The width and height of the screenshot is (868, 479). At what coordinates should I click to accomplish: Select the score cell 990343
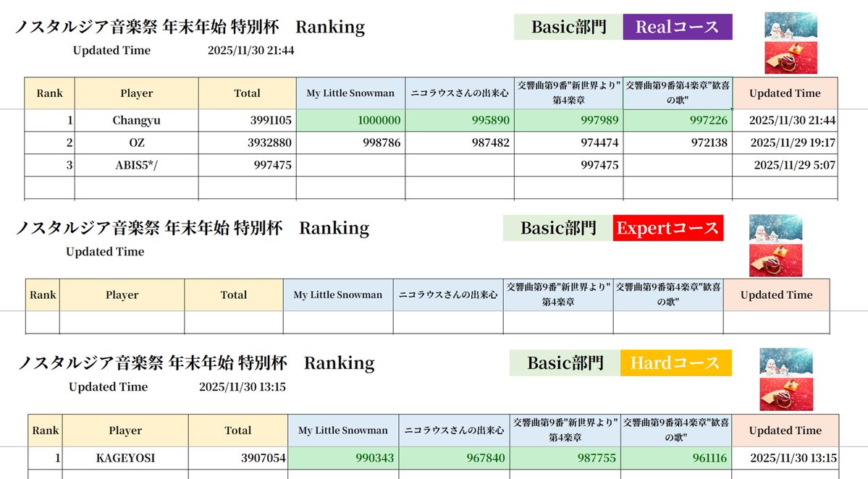tap(343, 458)
